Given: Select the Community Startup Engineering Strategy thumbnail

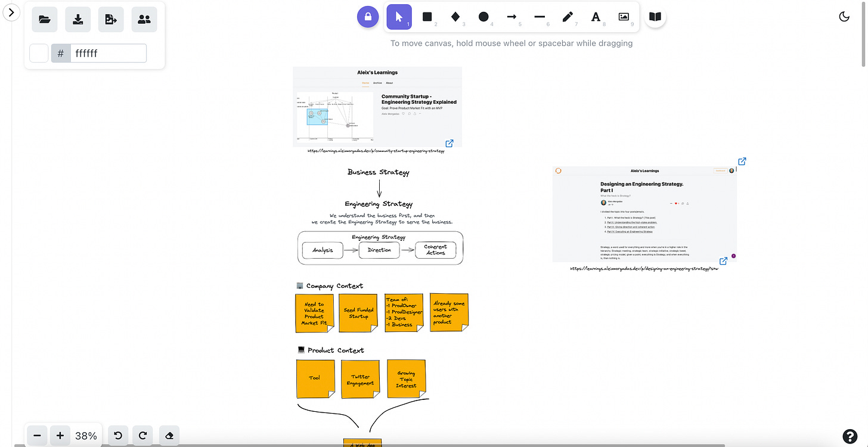Looking at the screenshot, I should (377, 107).
